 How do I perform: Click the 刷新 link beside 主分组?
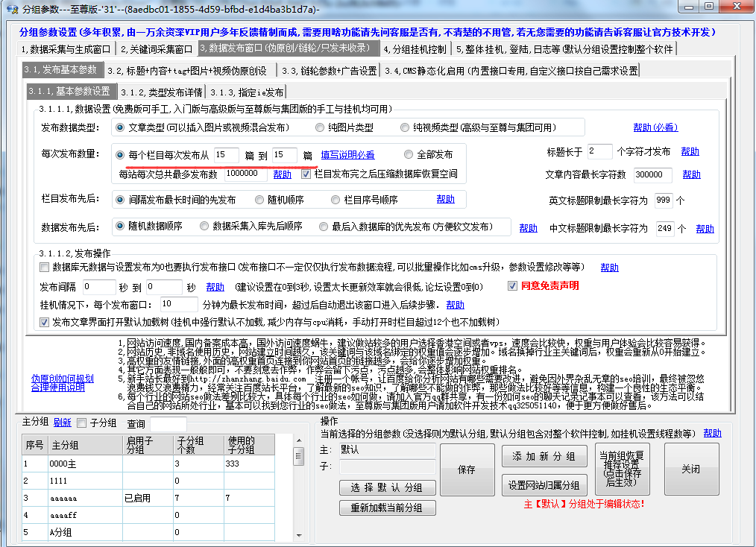coord(62,423)
